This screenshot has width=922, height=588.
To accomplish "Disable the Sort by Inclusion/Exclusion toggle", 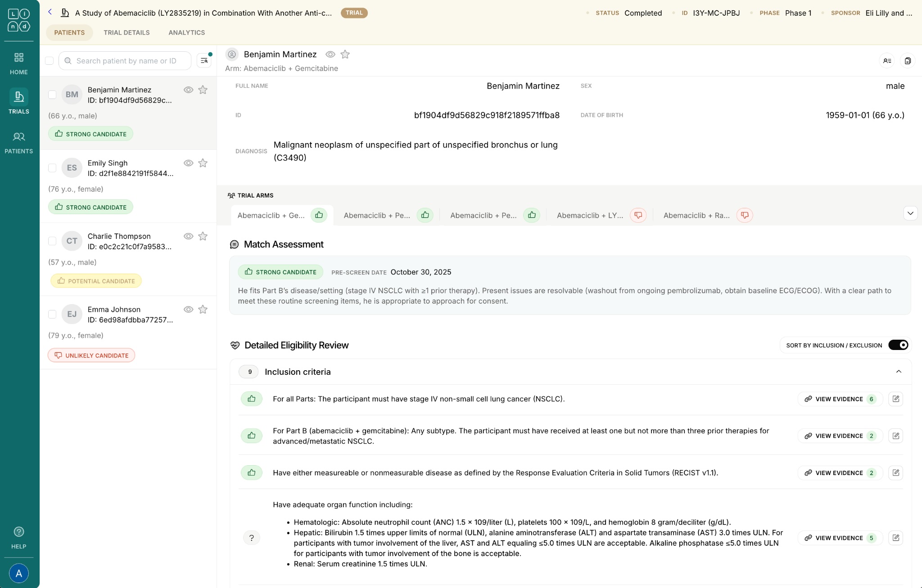I will coord(899,345).
